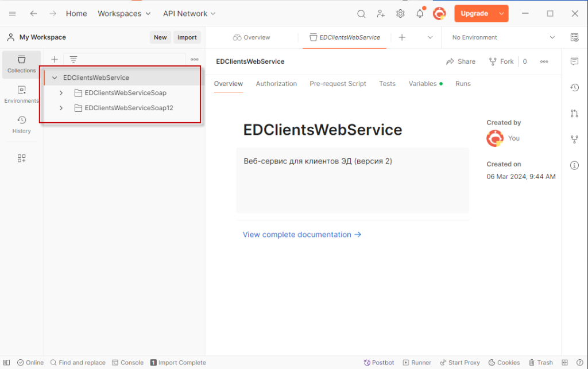This screenshot has height=369, width=588.
Task: Open the settings gear icon
Action: 400,14
